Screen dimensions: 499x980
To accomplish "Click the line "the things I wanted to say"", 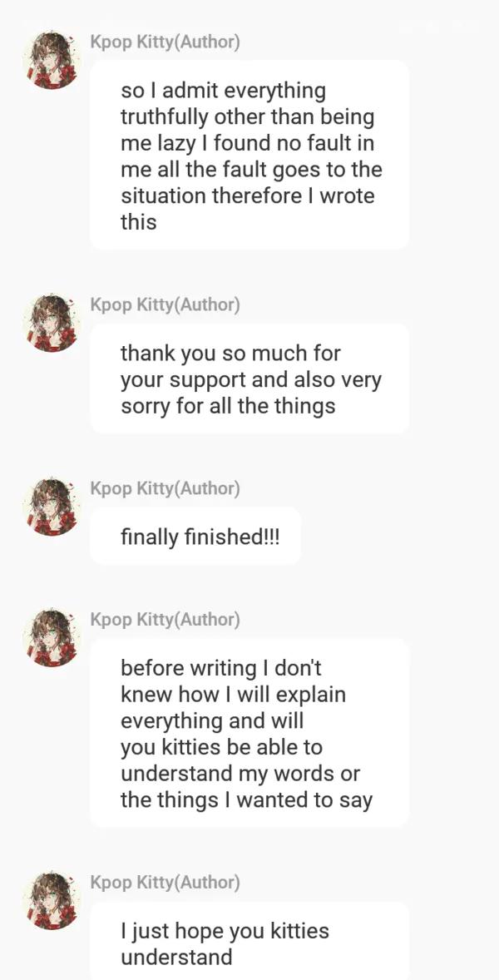I will (x=246, y=800).
